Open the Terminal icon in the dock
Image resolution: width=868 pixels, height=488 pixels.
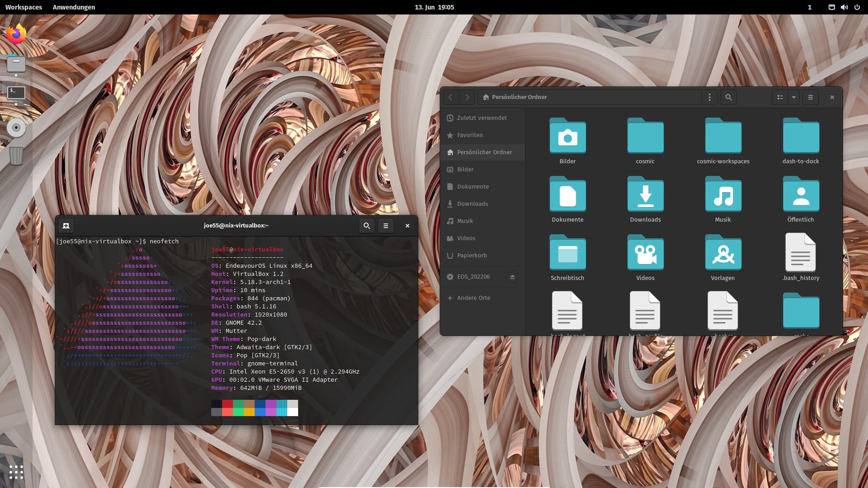(16, 93)
